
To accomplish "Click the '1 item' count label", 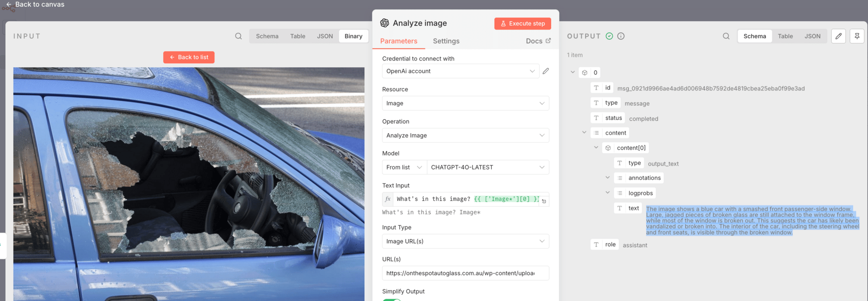I will coord(575,55).
